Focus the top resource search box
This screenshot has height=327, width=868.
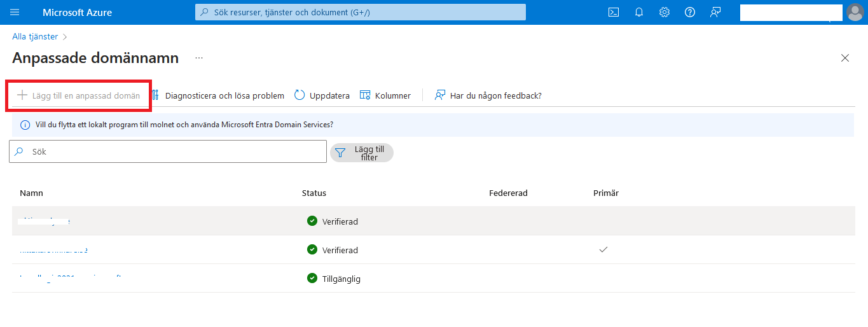click(x=361, y=12)
